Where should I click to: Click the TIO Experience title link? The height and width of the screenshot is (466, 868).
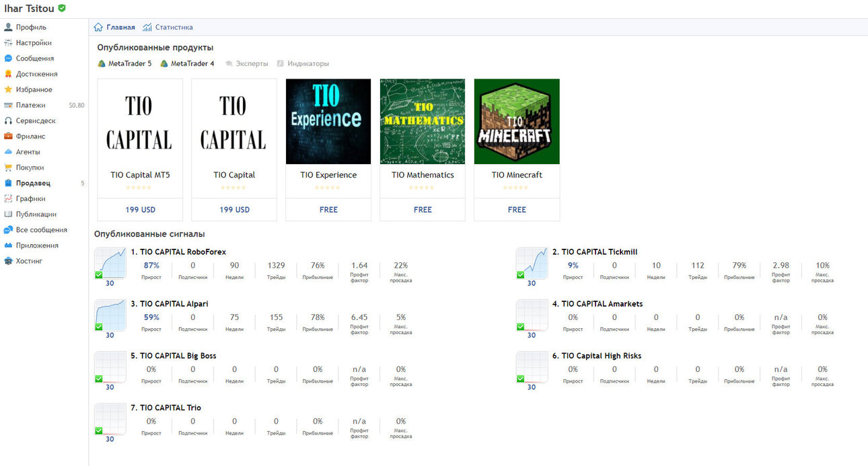click(328, 175)
